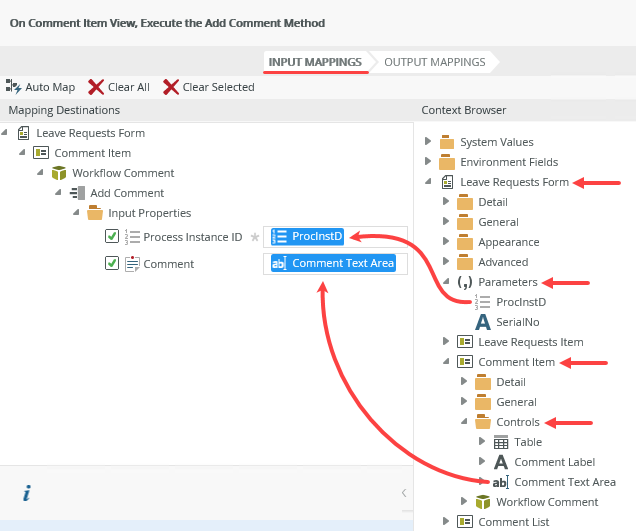
Task: Click the Leave Requests Item view icon
Action: (x=465, y=342)
